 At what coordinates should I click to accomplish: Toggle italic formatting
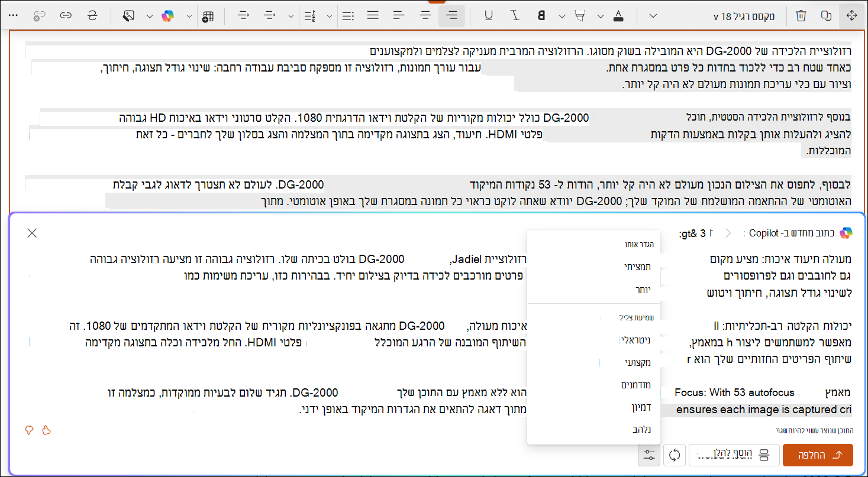tap(515, 16)
